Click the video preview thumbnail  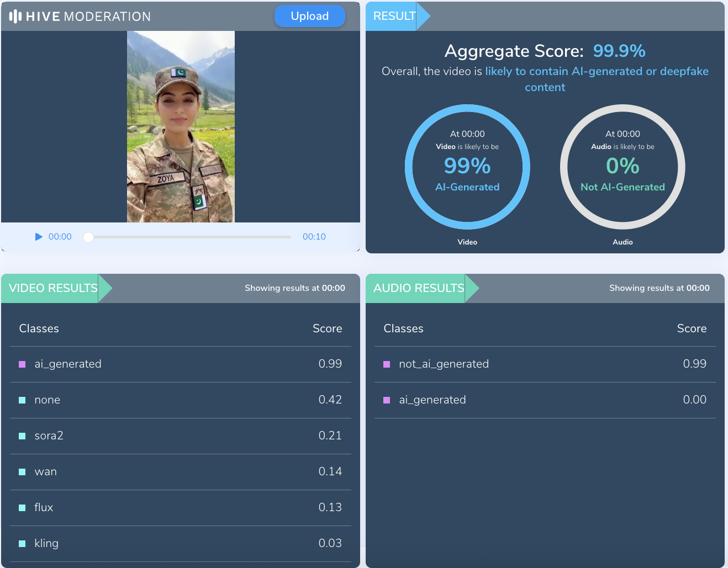pyautogui.click(x=181, y=127)
